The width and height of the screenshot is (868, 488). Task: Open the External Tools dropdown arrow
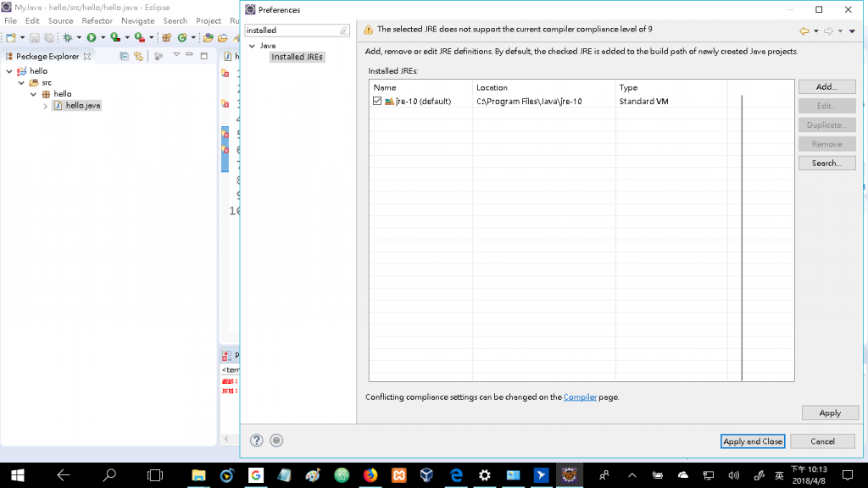[x=151, y=37]
